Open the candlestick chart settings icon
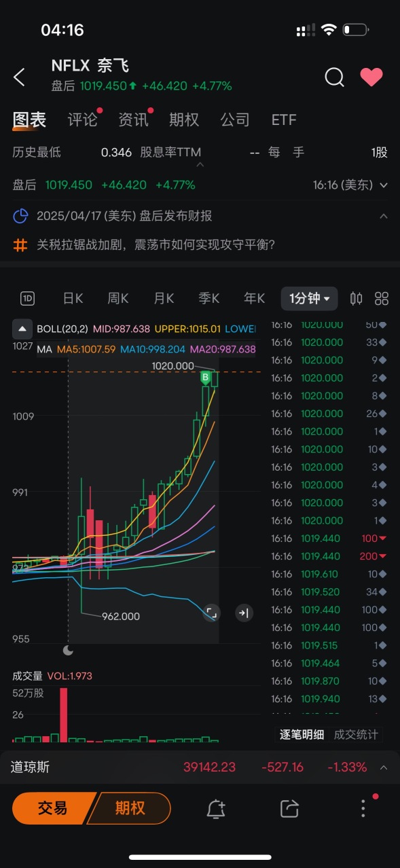 coord(356,298)
